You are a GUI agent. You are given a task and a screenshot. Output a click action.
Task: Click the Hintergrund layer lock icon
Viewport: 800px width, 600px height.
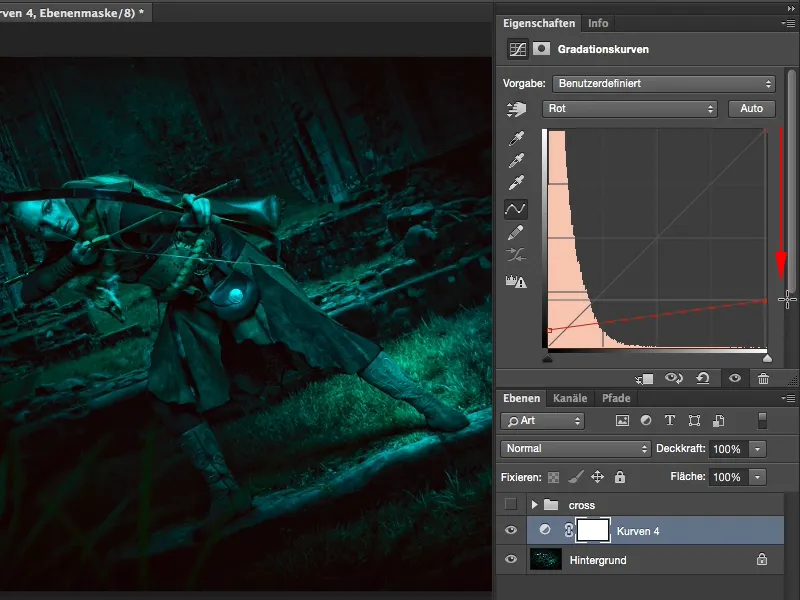[762, 559]
